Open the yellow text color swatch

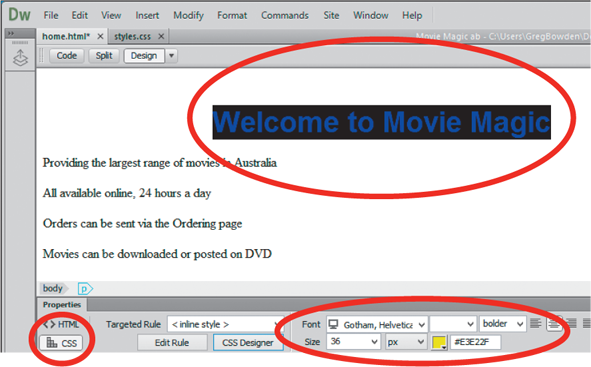(439, 342)
